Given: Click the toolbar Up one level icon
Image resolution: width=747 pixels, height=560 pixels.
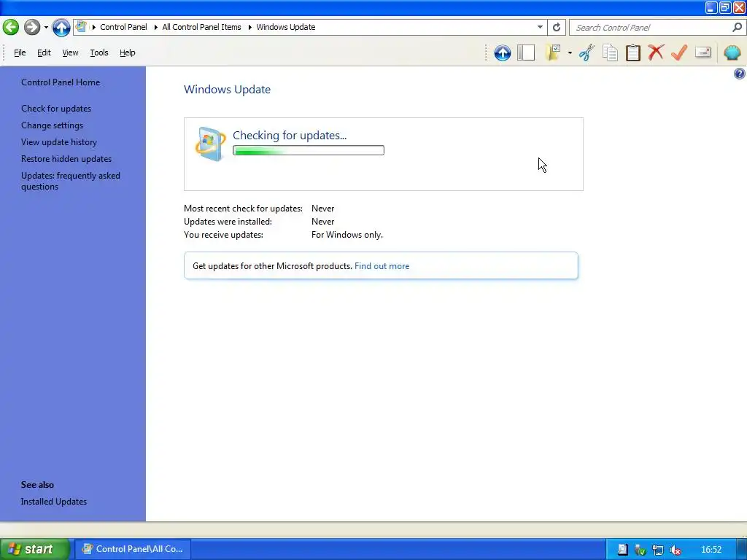Looking at the screenshot, I should [x=502, y=52].
